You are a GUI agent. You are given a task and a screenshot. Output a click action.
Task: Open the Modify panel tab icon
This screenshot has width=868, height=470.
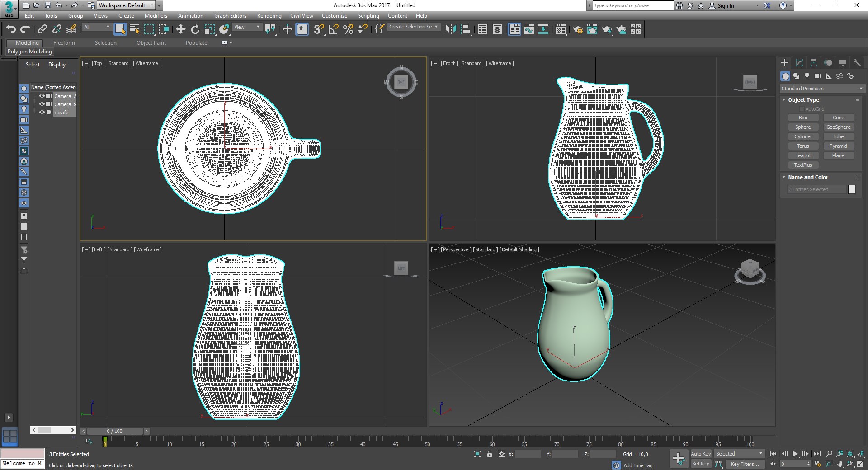click(x=799, y=63)
